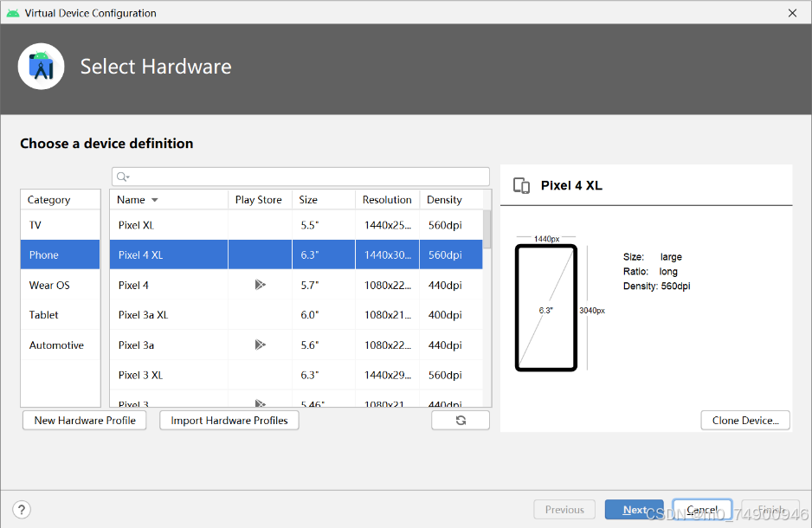This screenshot has width=812, height=528.
Task: Click the device search input field
Action: 300,177
